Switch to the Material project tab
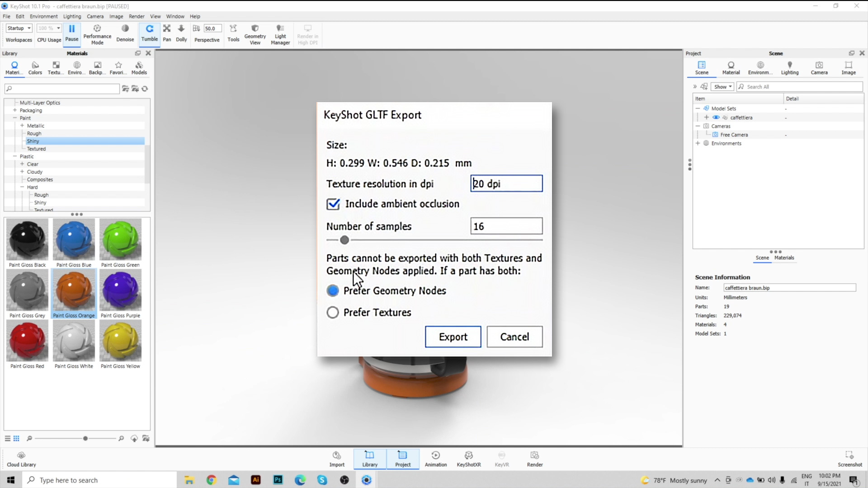This screenshot has height=488, width=868. click(731, 68)
